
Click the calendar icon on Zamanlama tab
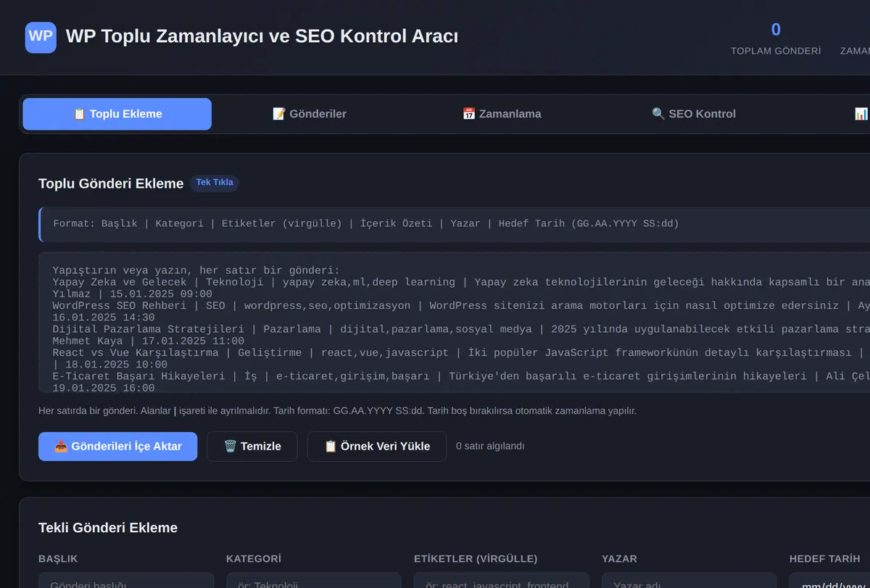click(469, 114)
